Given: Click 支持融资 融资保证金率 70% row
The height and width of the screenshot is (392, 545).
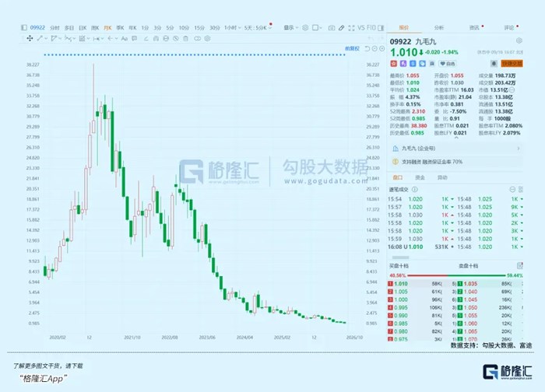Looking at the screenshot, I should point(456,162).
